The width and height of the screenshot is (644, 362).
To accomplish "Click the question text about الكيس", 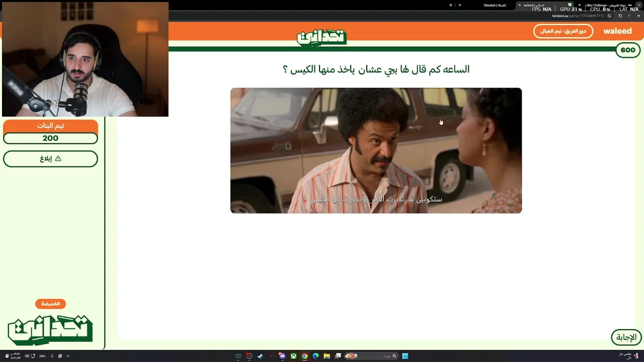I will pyautogui.click(x=376, y=69).
